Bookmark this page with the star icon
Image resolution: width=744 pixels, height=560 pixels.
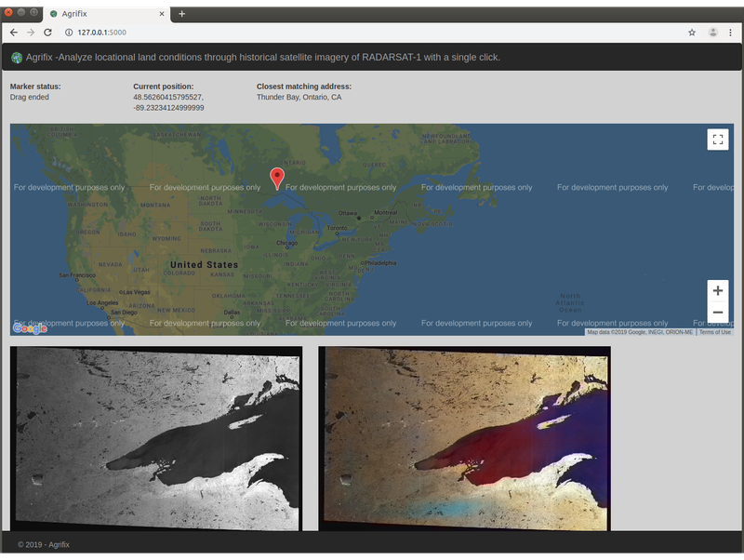692,32
